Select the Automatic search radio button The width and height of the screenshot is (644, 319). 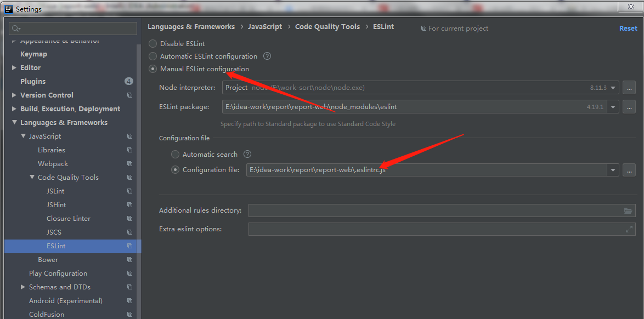tap(175, 154)
